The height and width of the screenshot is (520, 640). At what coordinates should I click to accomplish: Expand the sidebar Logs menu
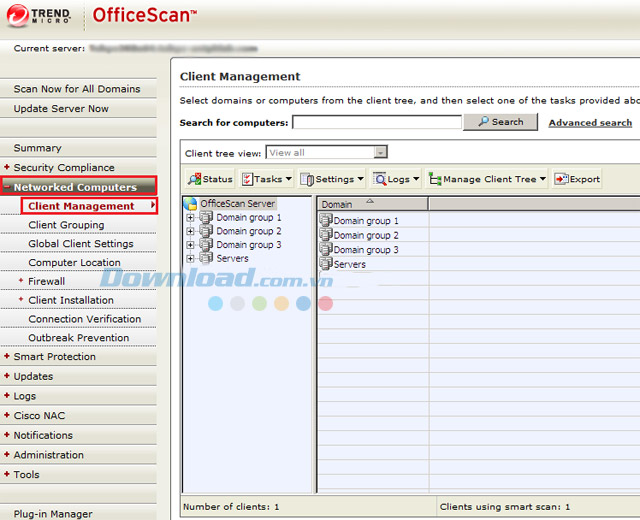tap(7, 395)
